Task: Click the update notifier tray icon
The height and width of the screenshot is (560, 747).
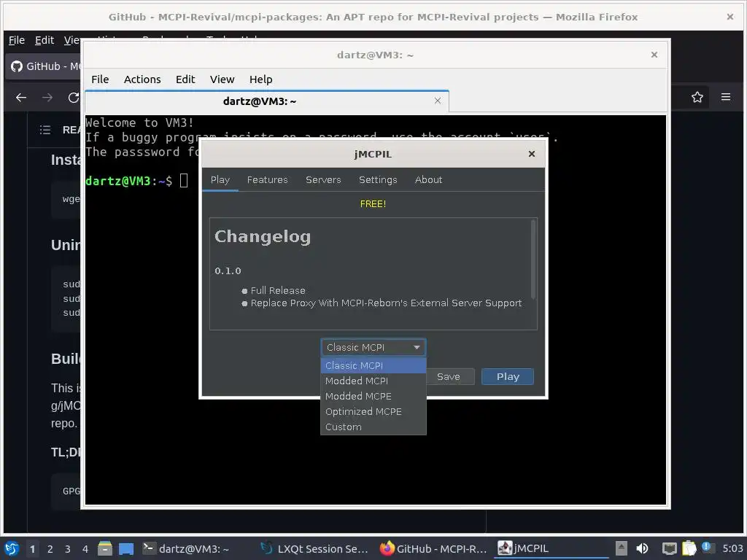Action: 706,547
